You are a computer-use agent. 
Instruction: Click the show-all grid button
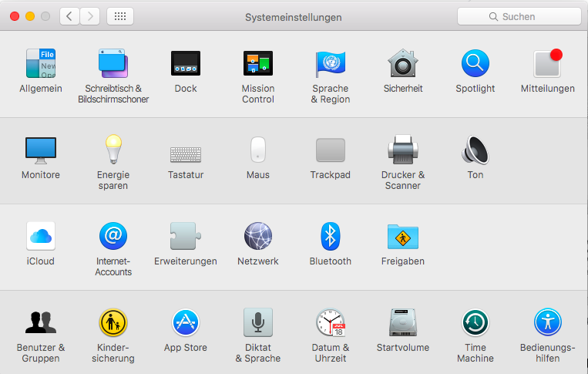point(120,16)
